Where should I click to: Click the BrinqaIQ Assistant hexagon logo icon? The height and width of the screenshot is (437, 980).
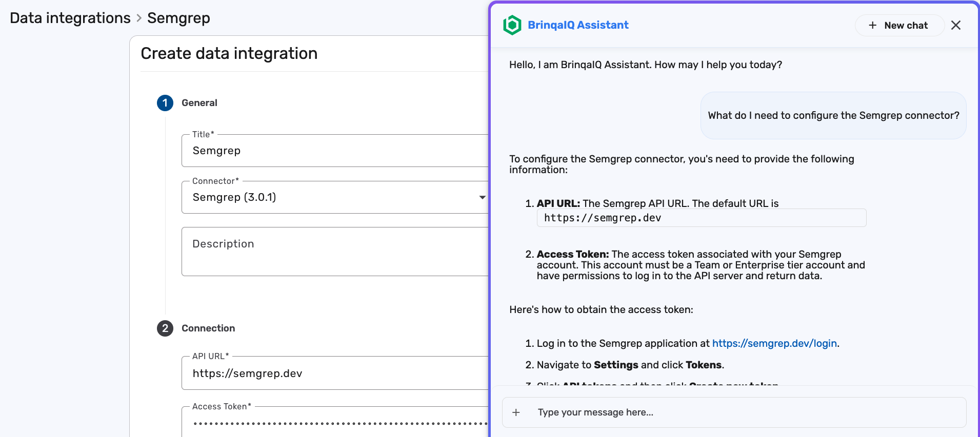coord(512,25)
